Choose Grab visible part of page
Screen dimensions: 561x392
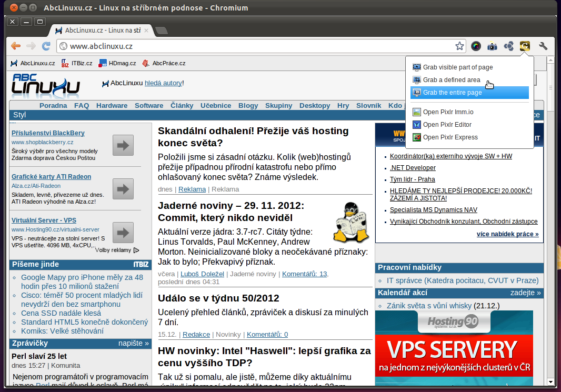tap(469, 67)
